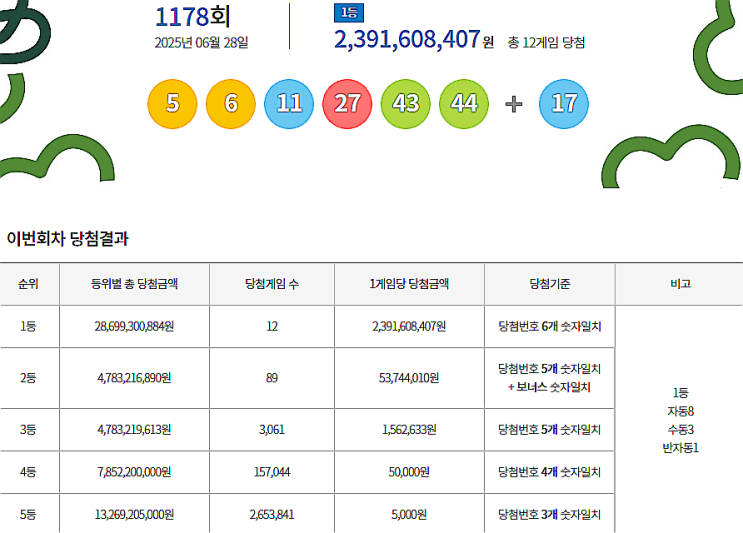
Task: Select the 50,000원 per-game cell
Action: coord(409,472)
